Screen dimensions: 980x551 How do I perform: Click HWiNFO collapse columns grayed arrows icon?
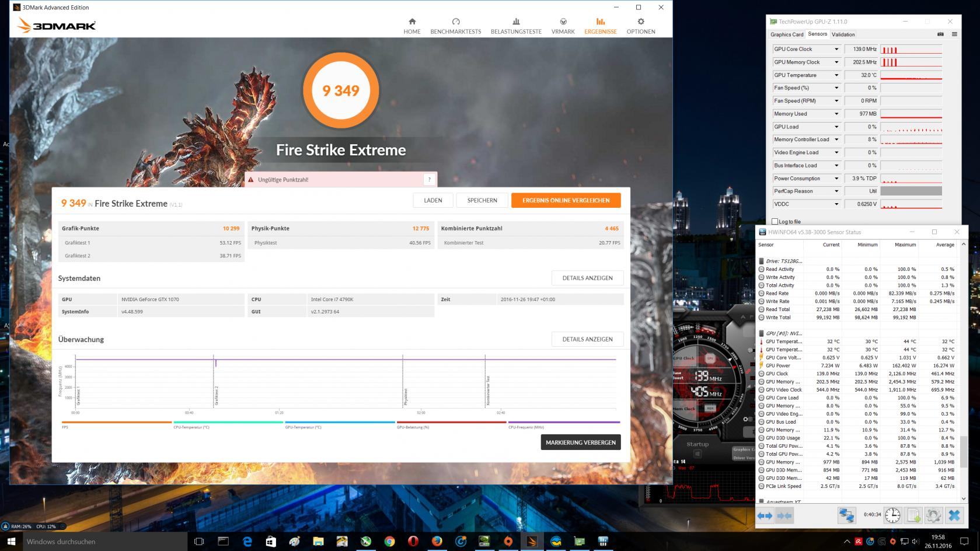(784, 515)
